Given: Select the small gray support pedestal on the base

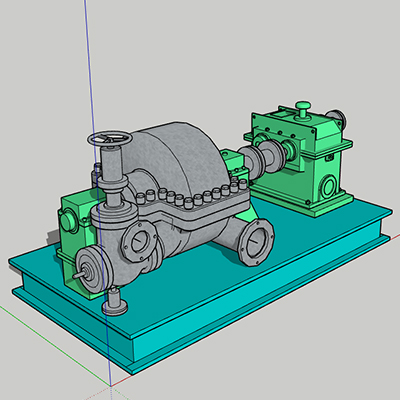Looking at the screenshot, I should pyautogui.click(x=115, y=302).
